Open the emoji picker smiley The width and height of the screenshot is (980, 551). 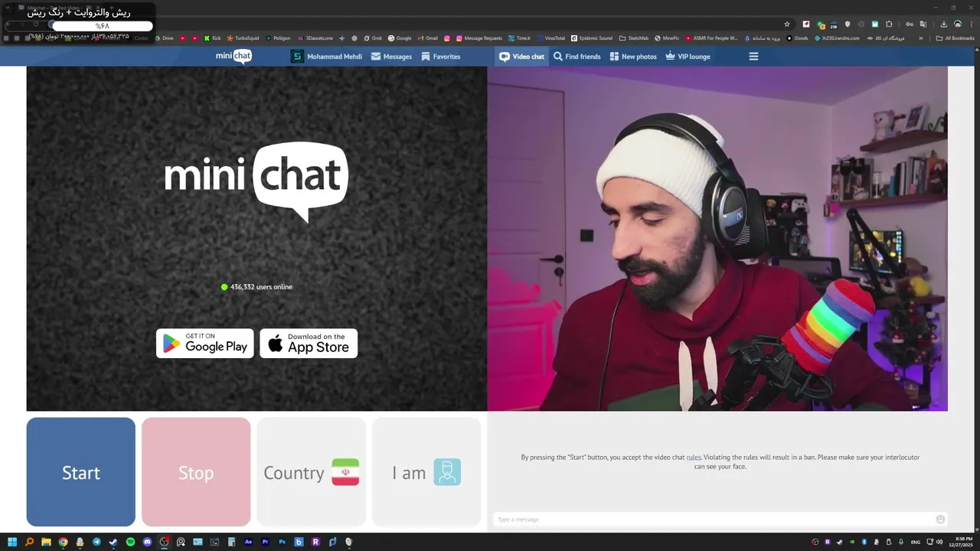(x=940, y=520)
